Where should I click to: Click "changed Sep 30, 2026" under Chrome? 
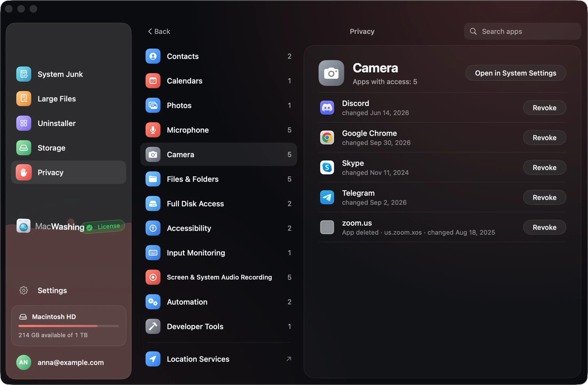click(376, 143)
